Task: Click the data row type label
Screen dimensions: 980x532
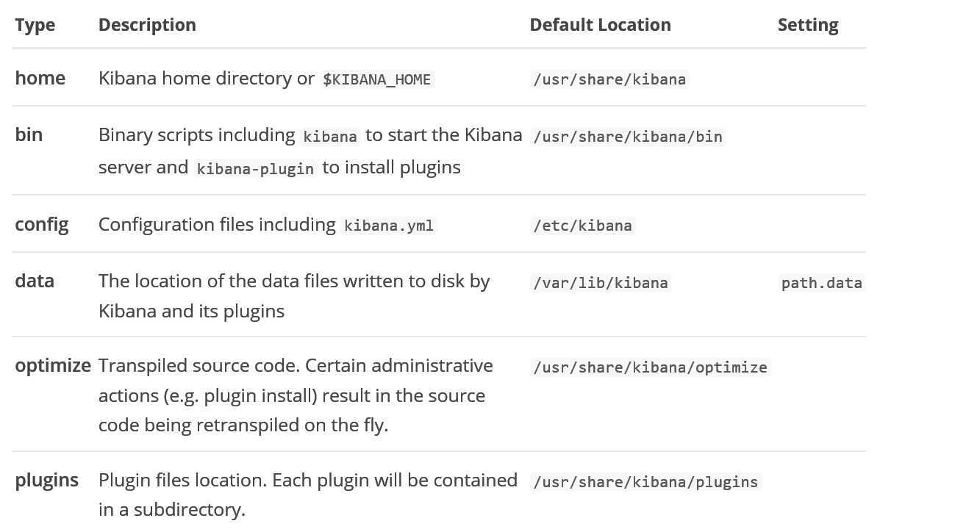Action: (35, 281)
